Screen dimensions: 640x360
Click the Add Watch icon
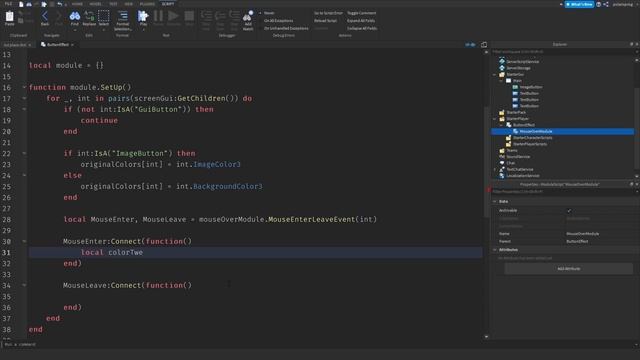coord(248,16)
